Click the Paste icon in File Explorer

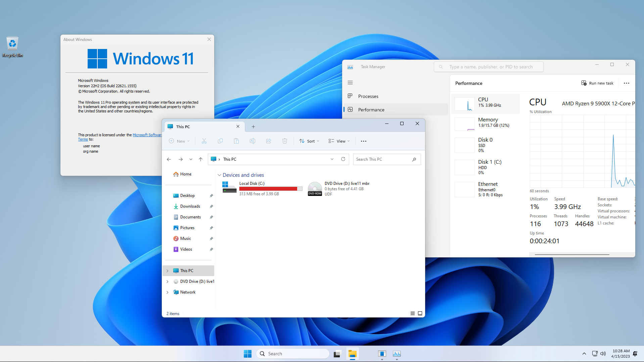236,141
